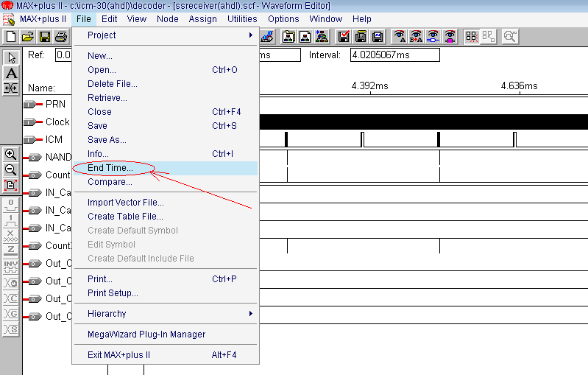Click the Zoom In magnifier tool
Image resolution: width=588 pixels, height=375 pixels.
click(10, 154)
